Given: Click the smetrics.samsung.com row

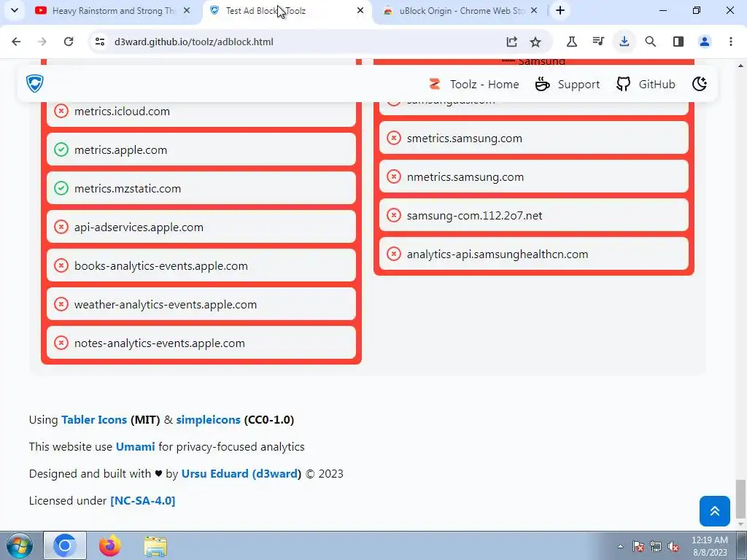Looking at the screenshot, I should coord(533,138).
